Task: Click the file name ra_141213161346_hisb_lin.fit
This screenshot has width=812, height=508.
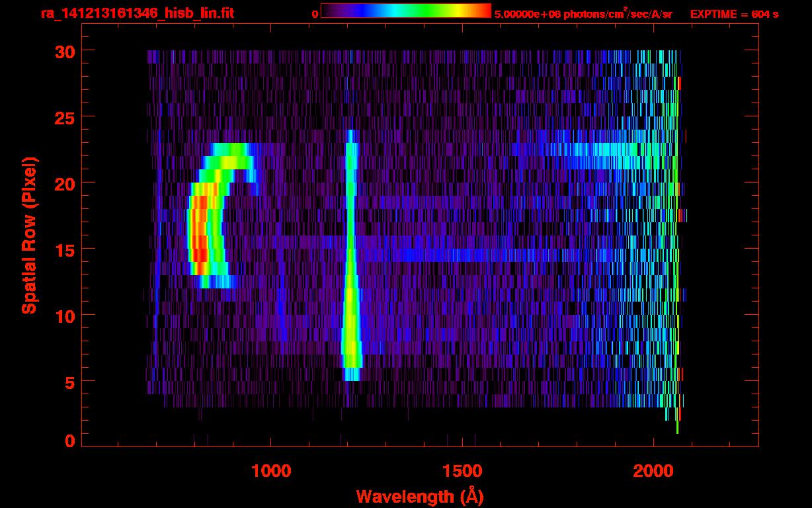Action: [x=137, y=13]
